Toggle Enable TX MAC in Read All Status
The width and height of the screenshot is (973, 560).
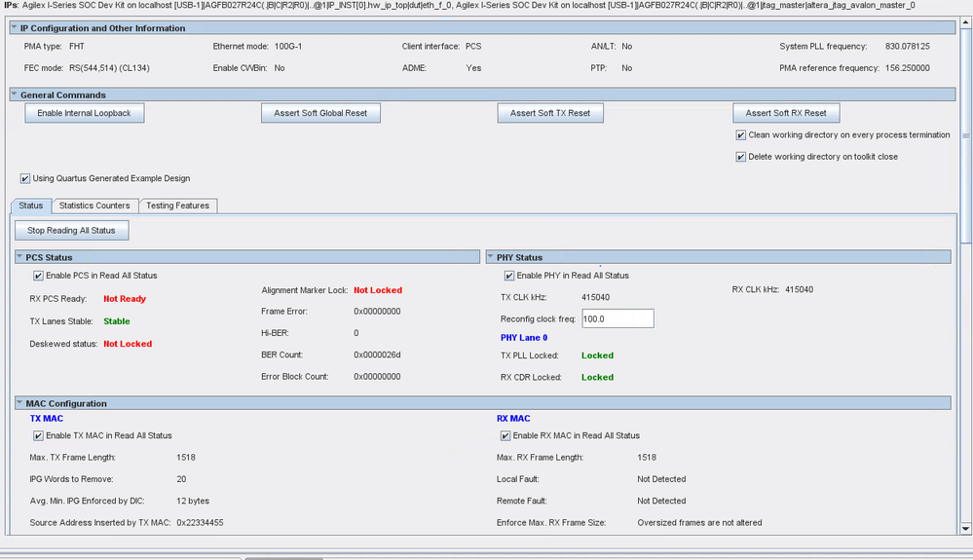click(39, 435)
